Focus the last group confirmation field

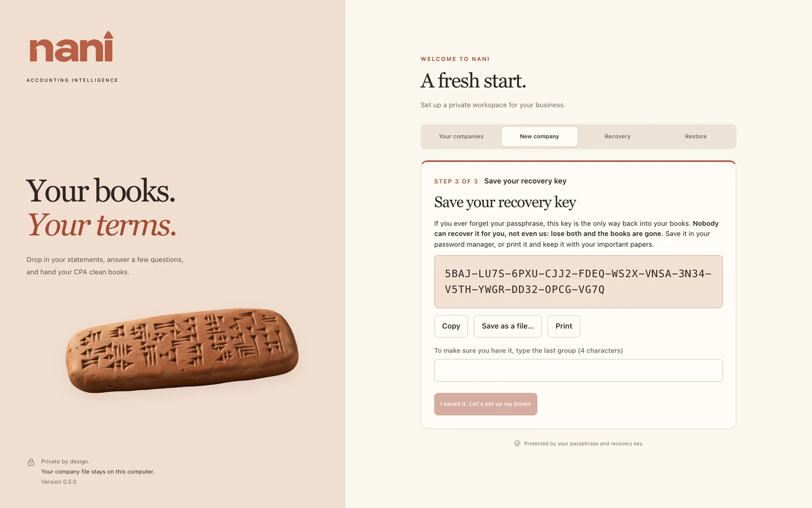(x=578, y=370)
